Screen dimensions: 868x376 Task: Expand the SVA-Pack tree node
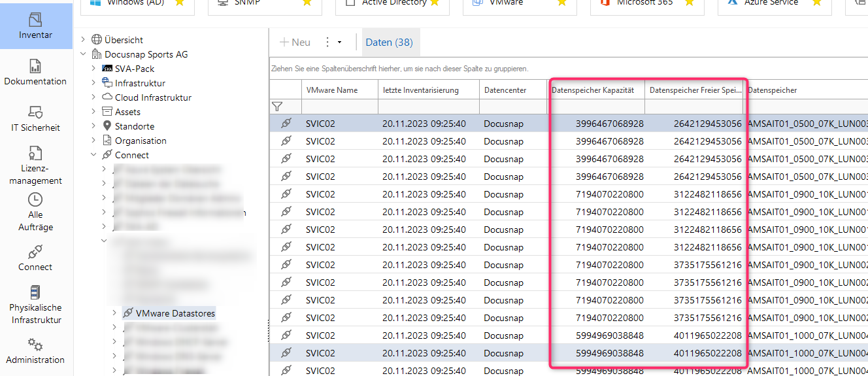[x=93, y=69]
